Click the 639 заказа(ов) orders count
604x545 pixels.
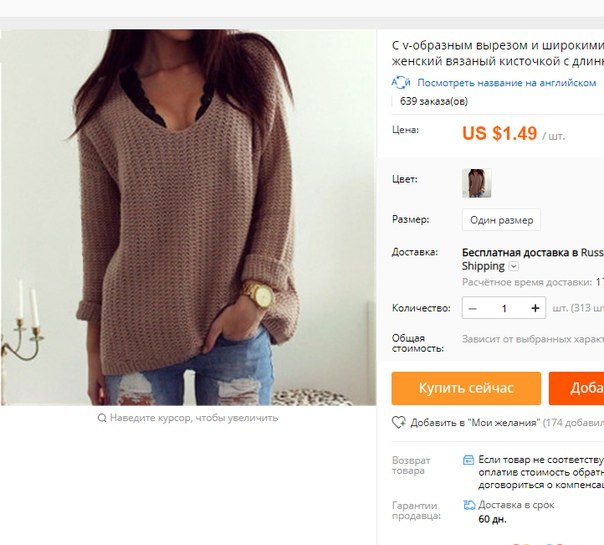pos(434,101)
